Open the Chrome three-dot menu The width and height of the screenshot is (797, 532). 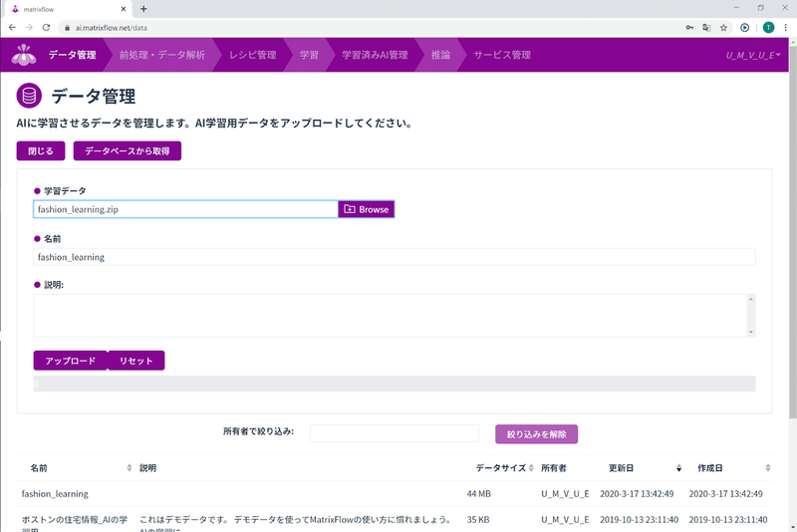(786, 28)
